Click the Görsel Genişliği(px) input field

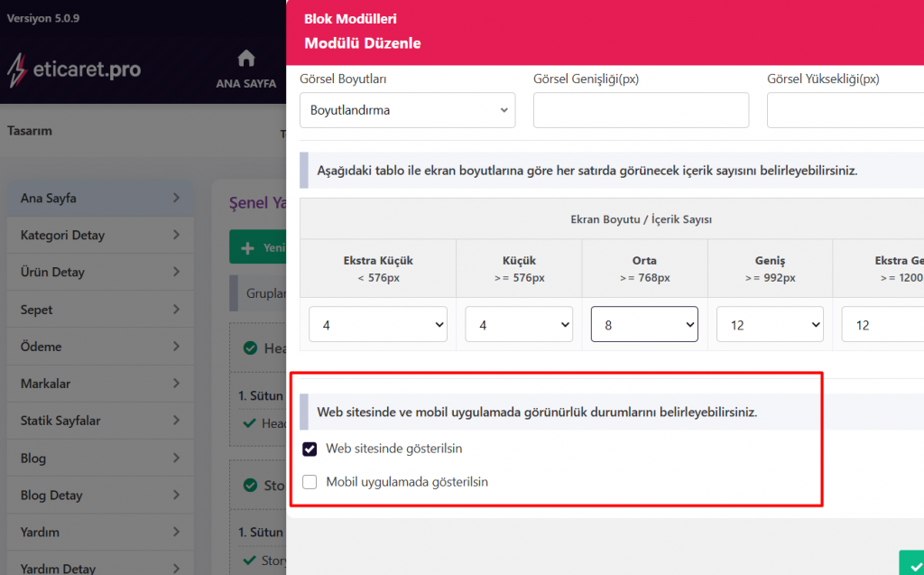tap(641, 110)
